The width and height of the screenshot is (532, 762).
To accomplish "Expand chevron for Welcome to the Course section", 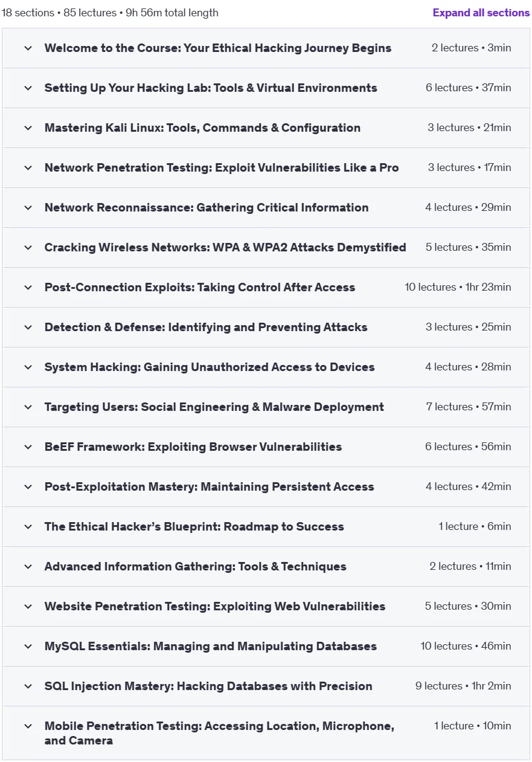I will click(28, 48).
